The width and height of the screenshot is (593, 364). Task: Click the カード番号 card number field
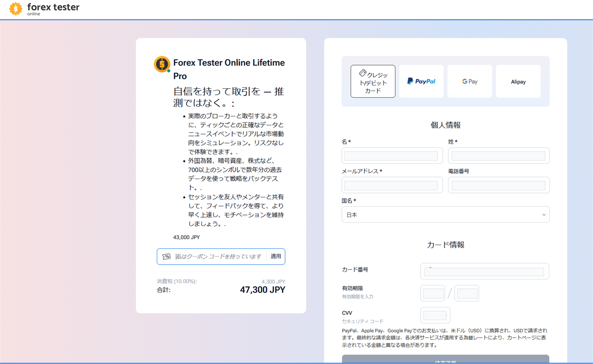pyautogui.click(x=485, y=271)
